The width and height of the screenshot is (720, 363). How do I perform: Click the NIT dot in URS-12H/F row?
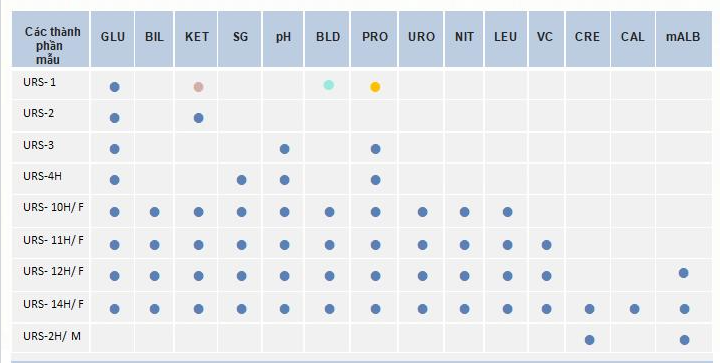[465, 276]
